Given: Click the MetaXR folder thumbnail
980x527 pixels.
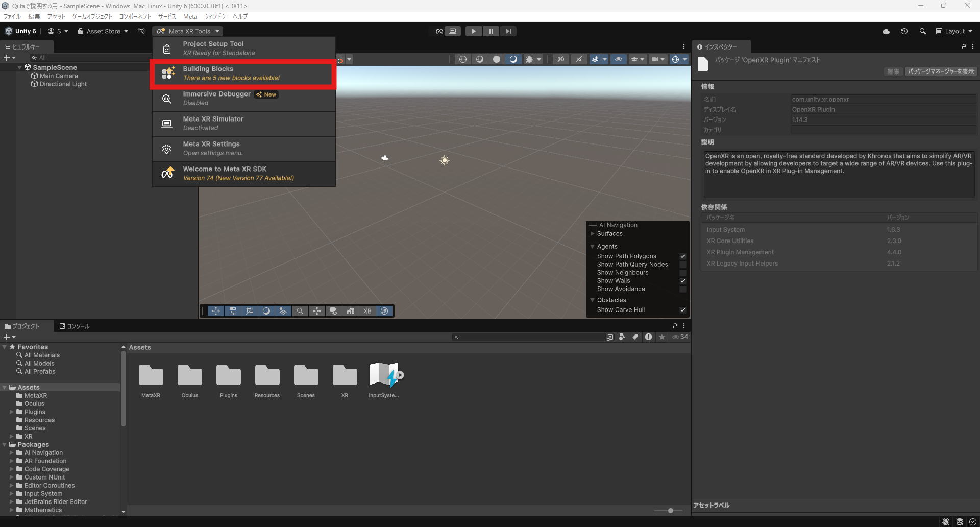Looking at the screenshot, I should coord(151,375).
